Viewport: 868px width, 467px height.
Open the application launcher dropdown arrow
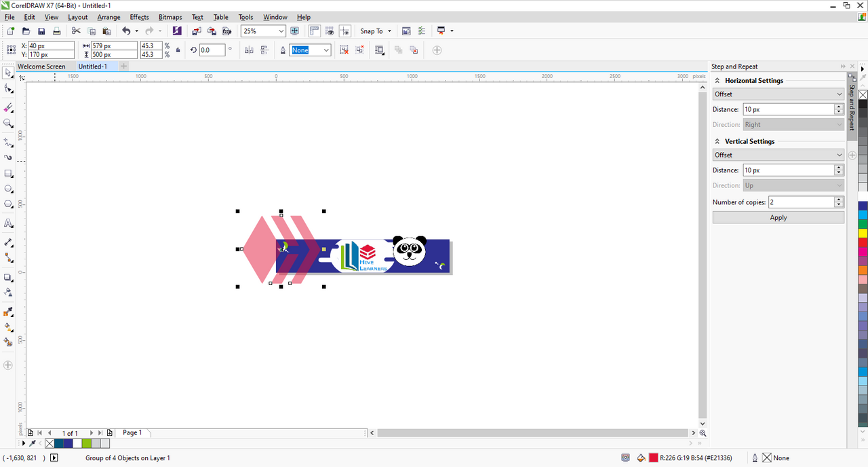452,31
